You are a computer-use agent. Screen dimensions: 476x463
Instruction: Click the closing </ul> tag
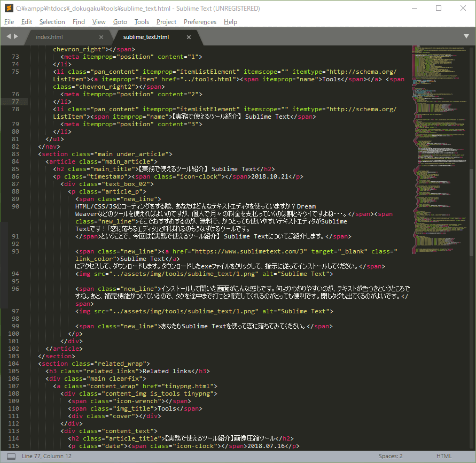[54, 139]
